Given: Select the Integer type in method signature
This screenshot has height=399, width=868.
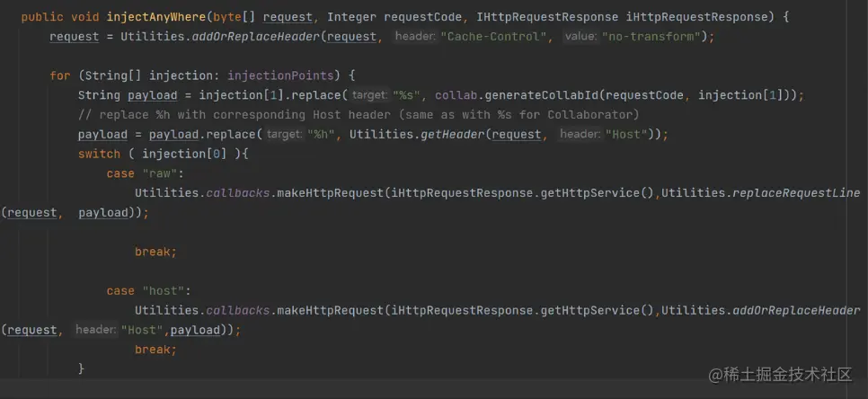Looking at the screenshot, I should 352,17.
